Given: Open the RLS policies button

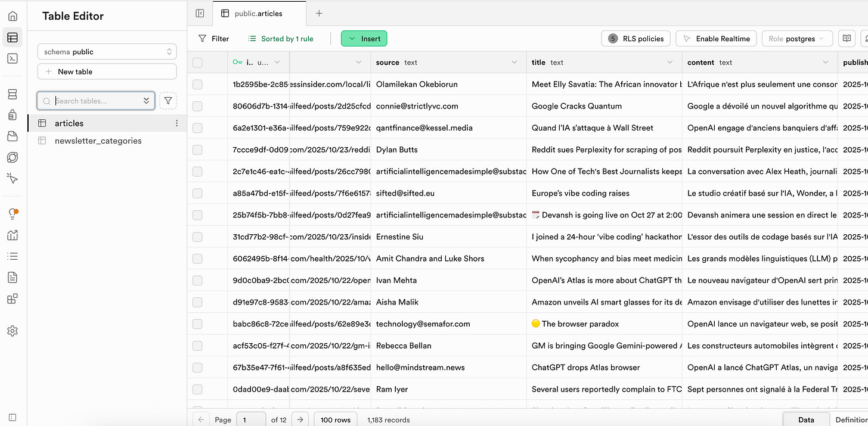Looking at the screenshot, I should coord(636,39).
